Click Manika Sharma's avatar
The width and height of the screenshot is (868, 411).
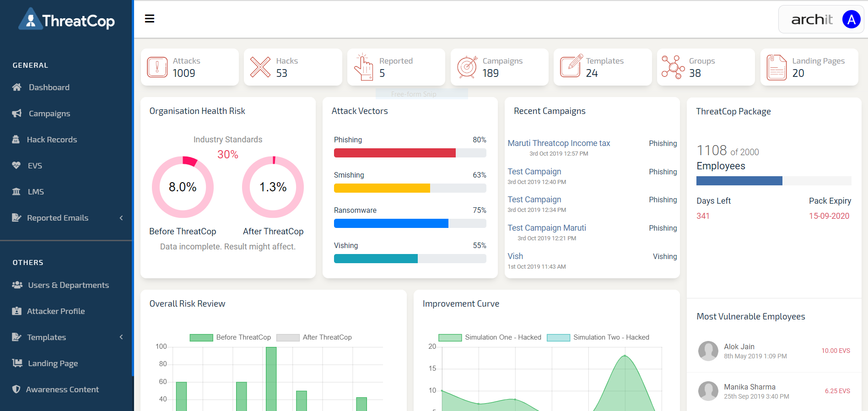coord(708,391)
